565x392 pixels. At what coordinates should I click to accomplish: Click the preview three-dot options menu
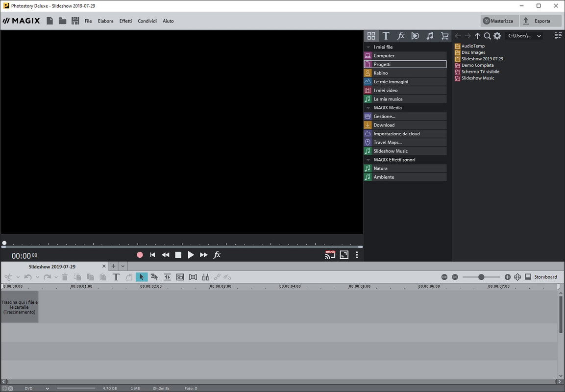coord(357,255)
